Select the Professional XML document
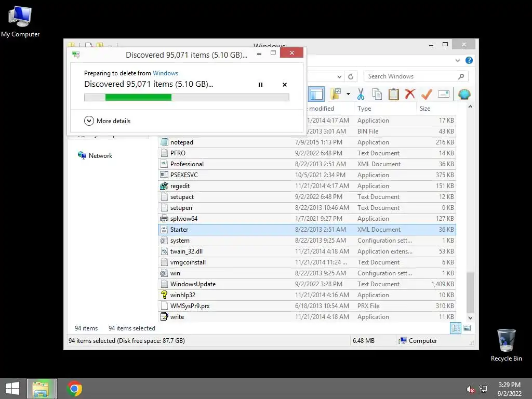This screenshot has width=532, height=399. 307,164
